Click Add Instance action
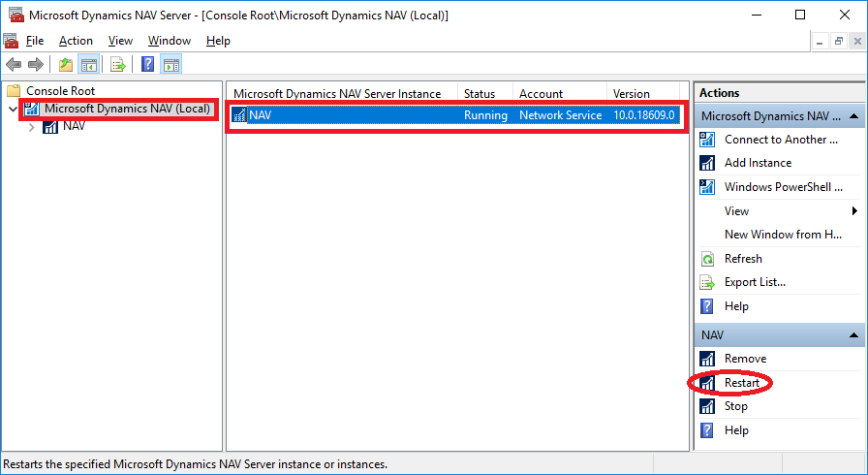This screenshot has height=475, width=868. click(758, 163)
